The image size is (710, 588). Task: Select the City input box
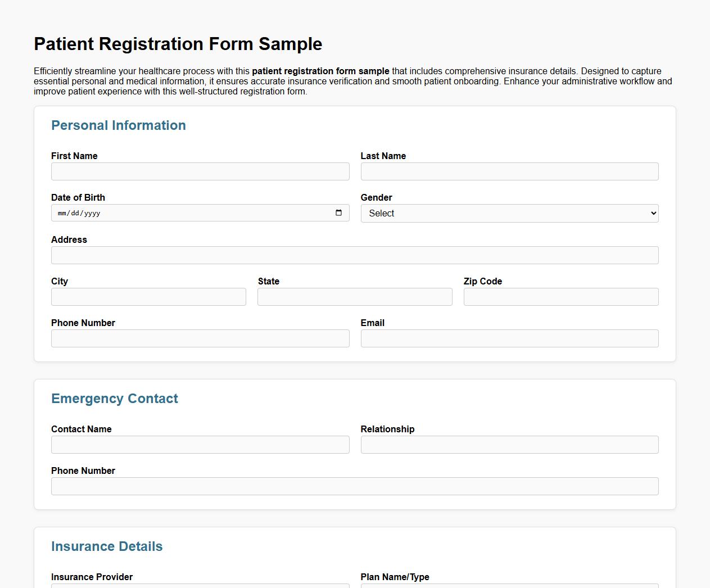148,297
